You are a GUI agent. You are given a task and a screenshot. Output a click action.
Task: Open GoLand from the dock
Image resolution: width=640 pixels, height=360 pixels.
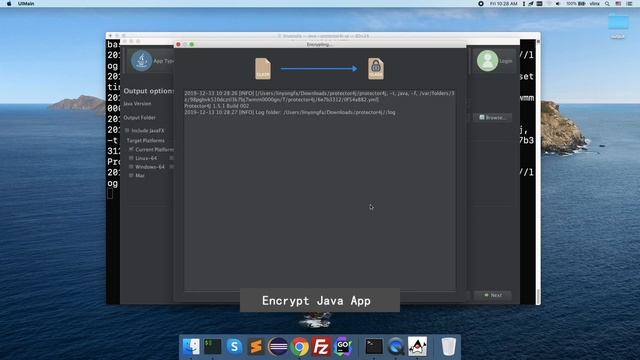click(x=343, y=347)
